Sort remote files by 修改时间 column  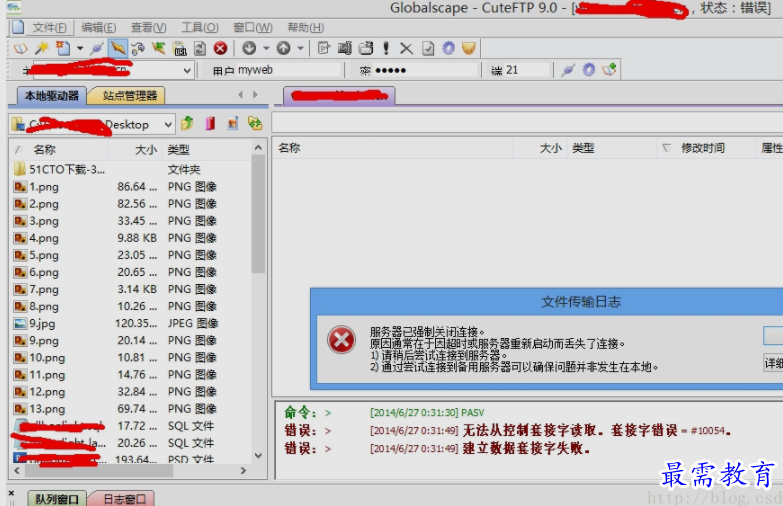coord(706,148)
